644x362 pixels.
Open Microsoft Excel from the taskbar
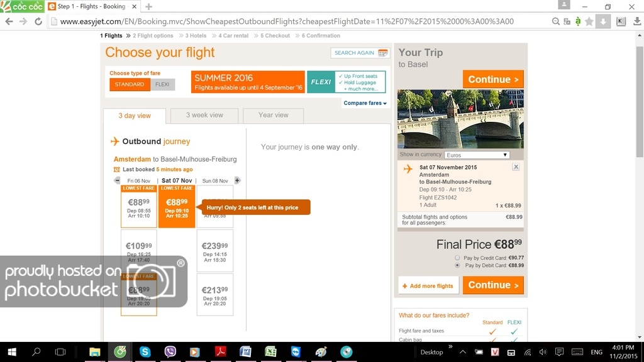click(270, 352)
